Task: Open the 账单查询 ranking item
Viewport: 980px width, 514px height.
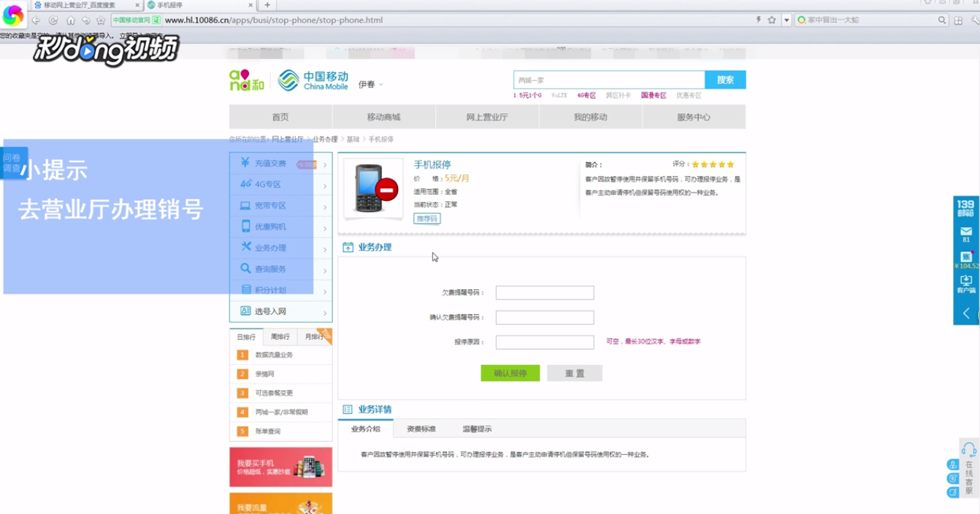Action: click(x=268, y=431)
